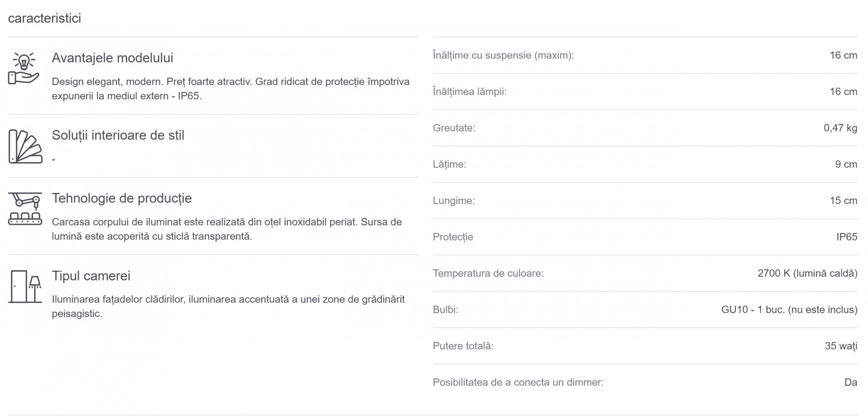Viewport: 868px width, 416px height.
Task: Click the color swatch fan icon
Action: tap(25, 146)
